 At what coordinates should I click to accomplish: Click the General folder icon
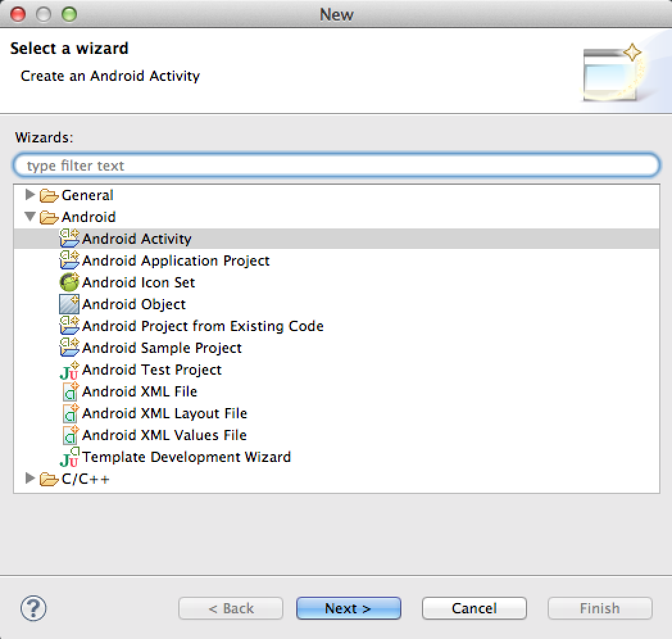point(49,196)
